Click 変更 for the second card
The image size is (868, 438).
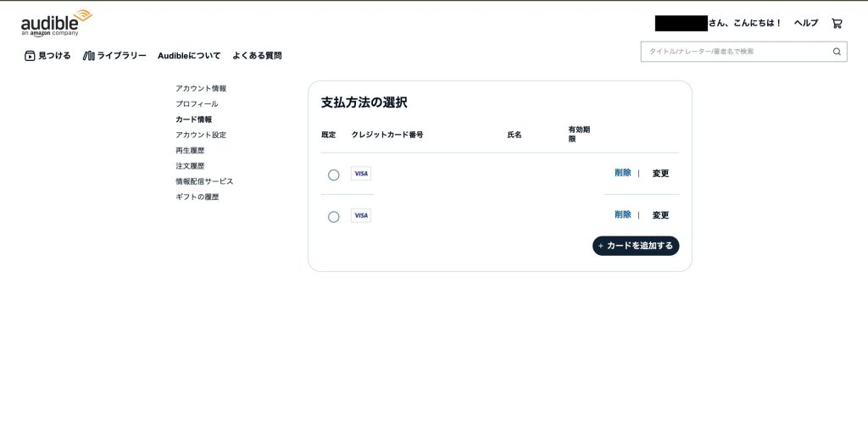tap(660, 216)
